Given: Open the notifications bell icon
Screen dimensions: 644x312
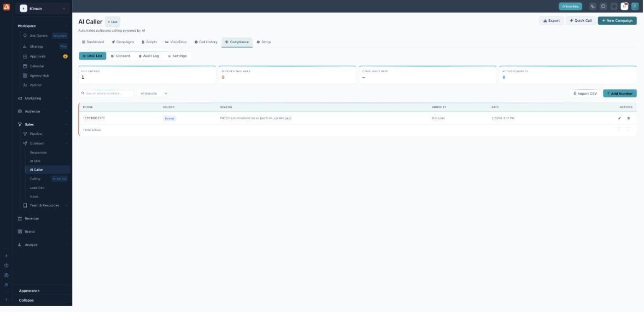Looking at the screenshot, I should (x=624, y=6).
